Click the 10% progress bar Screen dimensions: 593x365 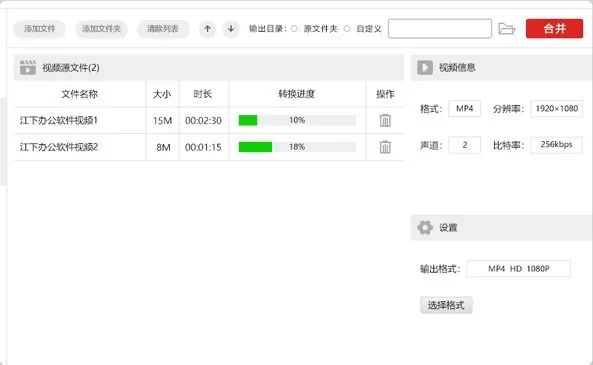click(297, 120)
